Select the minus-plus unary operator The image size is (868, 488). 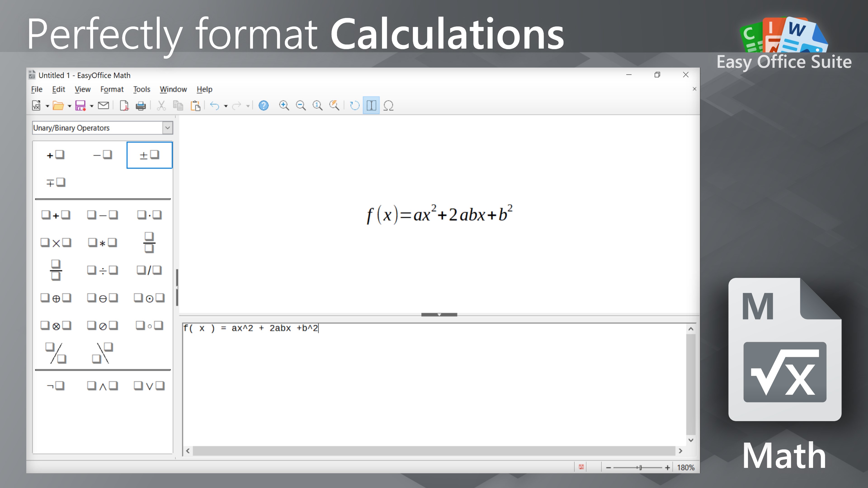pos(56,182)
